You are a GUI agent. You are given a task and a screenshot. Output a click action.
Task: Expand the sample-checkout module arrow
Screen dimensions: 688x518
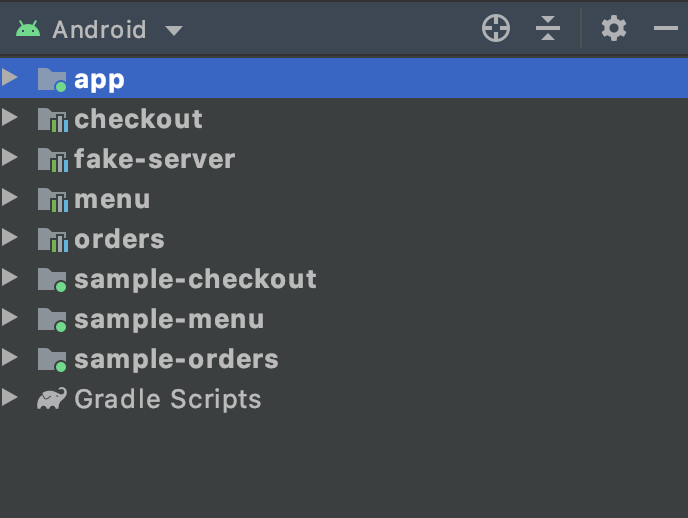coord(10,277)
